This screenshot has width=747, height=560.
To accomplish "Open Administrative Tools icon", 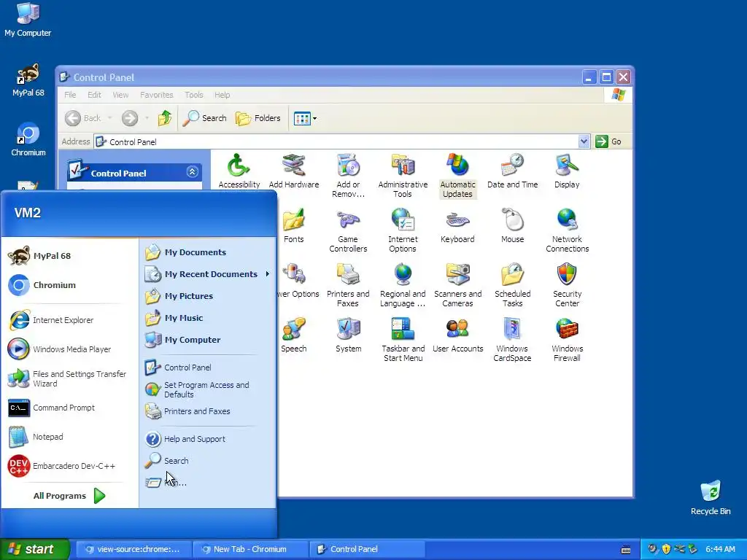I will tap(403, 176).
